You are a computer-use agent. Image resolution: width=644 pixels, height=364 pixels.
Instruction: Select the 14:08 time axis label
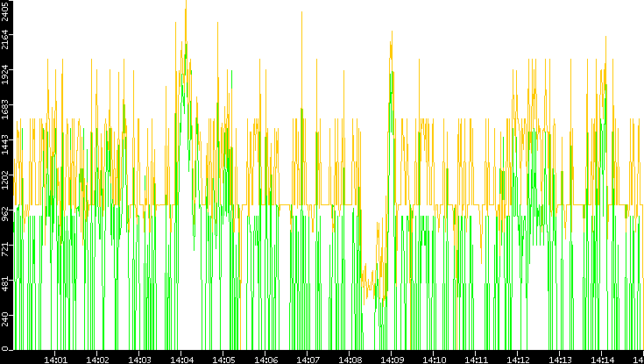pyautogui.click(x=350, y=360)
